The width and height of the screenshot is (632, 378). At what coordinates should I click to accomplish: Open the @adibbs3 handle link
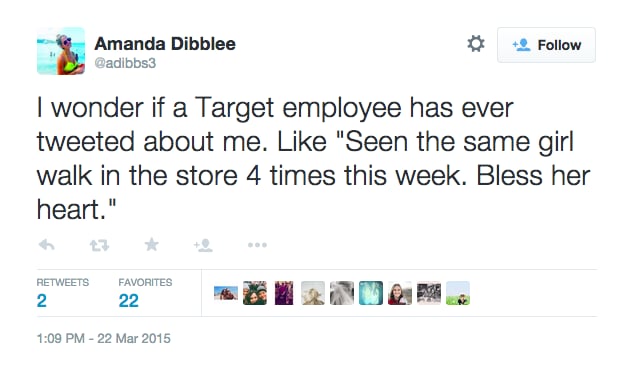[125, 63]
